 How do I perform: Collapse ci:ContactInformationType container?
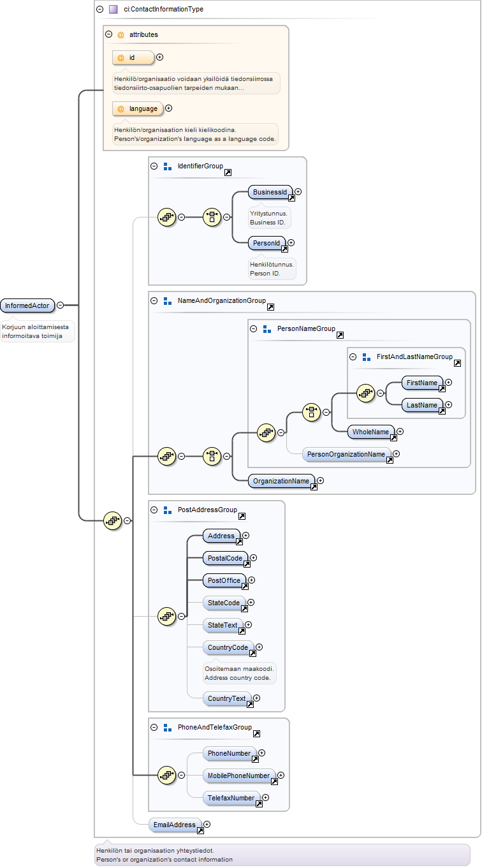click(x=99, y=10)
